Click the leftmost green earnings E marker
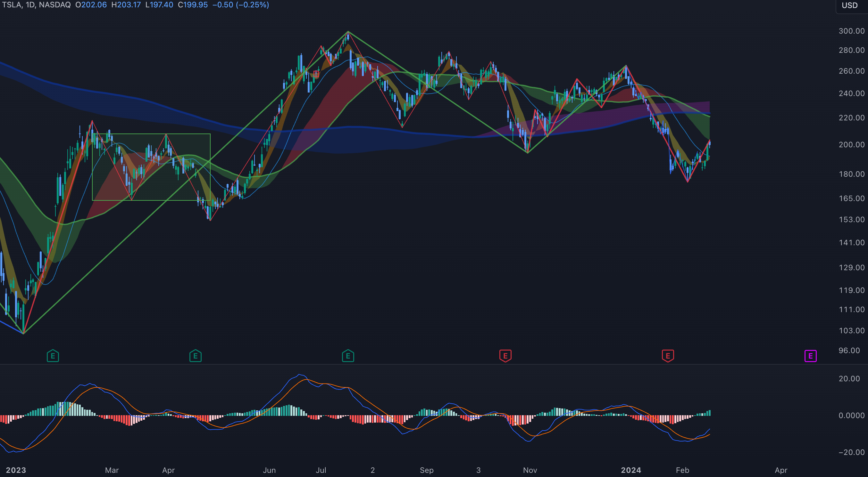 [53, 355]
